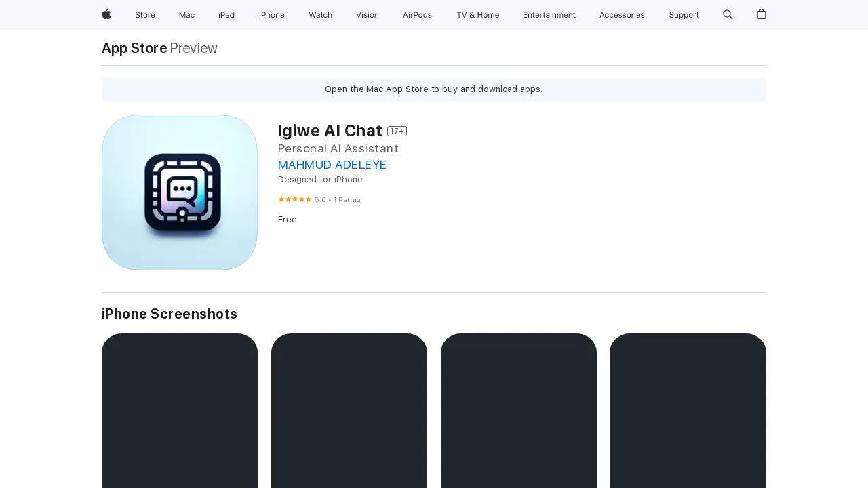The height and width of the screenshot is (488, 868).
Task: Open the Entertainment section from the navigation
Action: point(549,15)
